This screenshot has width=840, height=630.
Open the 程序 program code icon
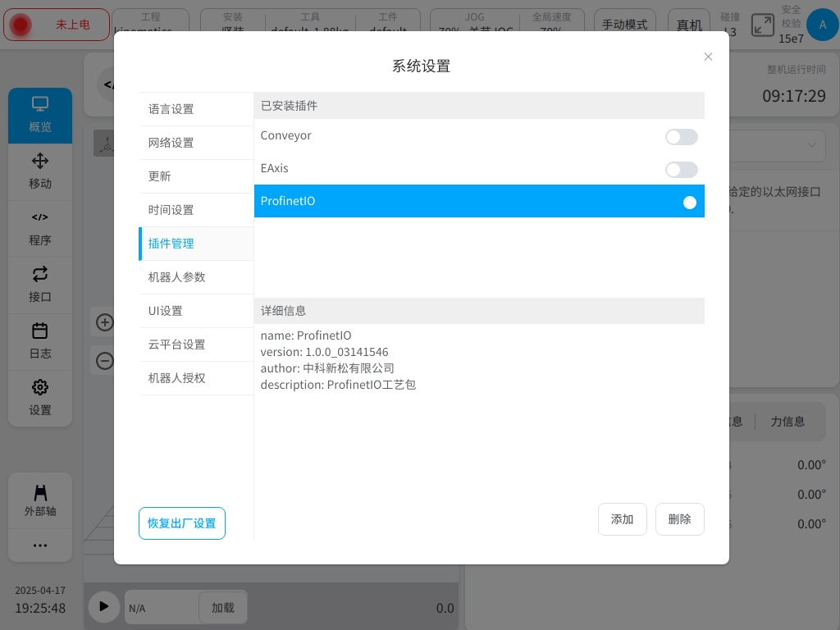tap(40, 218)
